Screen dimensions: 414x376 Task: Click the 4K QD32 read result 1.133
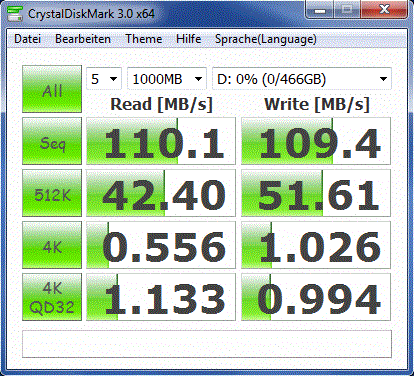161,297
